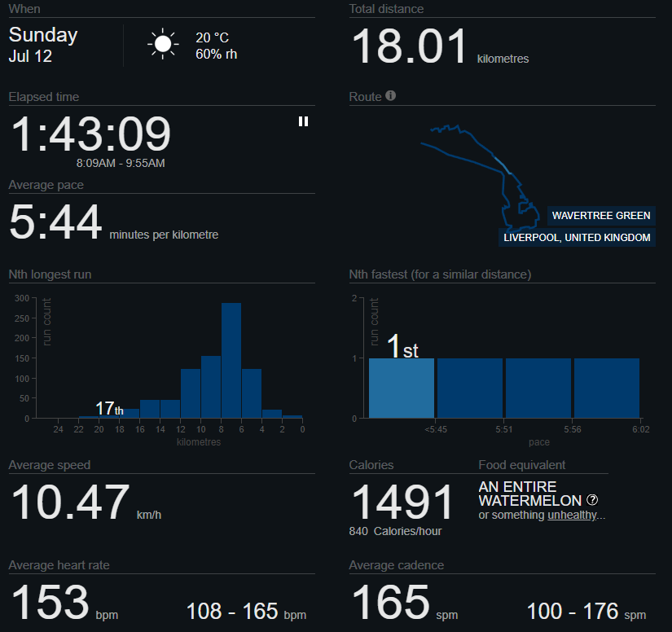Click the 153 bpm average heart rate

click(64, 602)
